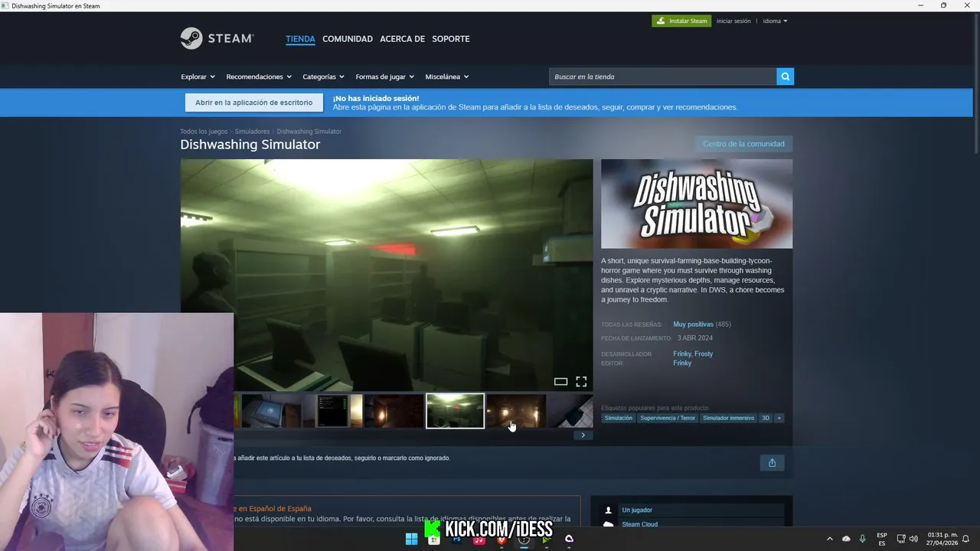
Task: Click the store search field
Action: 662,77
